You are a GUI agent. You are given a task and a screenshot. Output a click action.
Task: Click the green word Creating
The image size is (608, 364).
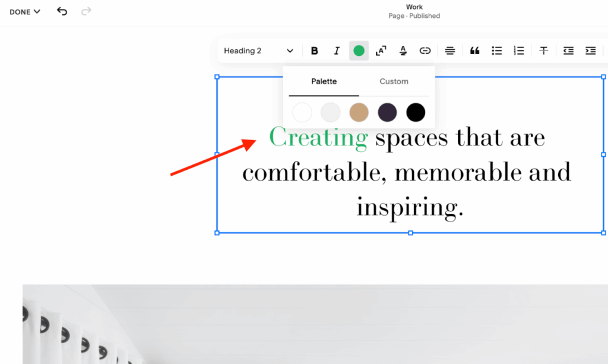tap(318, 138)
